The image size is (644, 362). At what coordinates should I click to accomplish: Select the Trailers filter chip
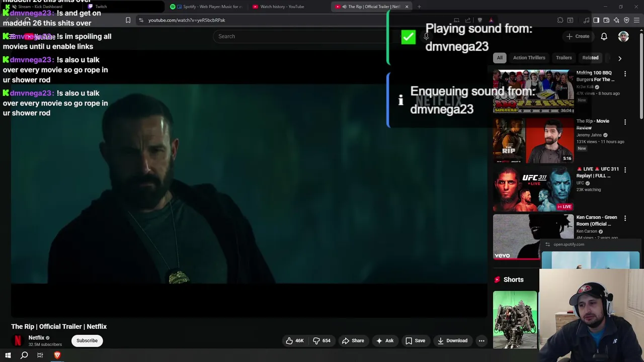tap(563, 58)
